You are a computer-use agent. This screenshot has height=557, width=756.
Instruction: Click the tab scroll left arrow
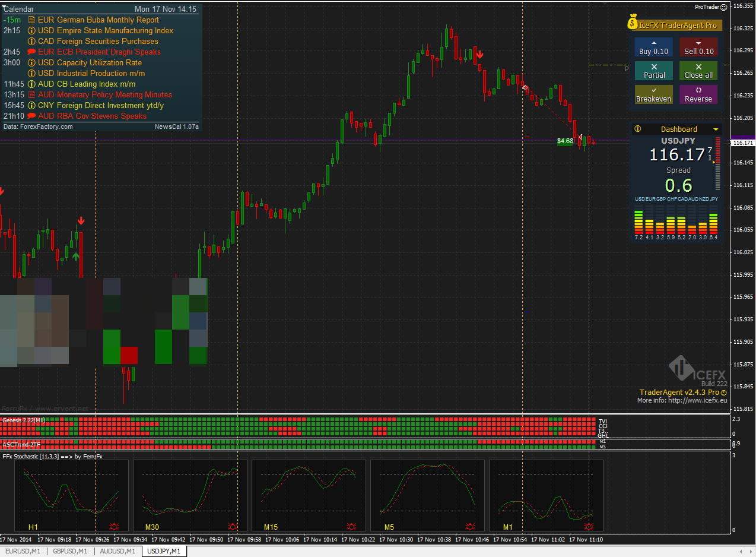pos(740,551)
